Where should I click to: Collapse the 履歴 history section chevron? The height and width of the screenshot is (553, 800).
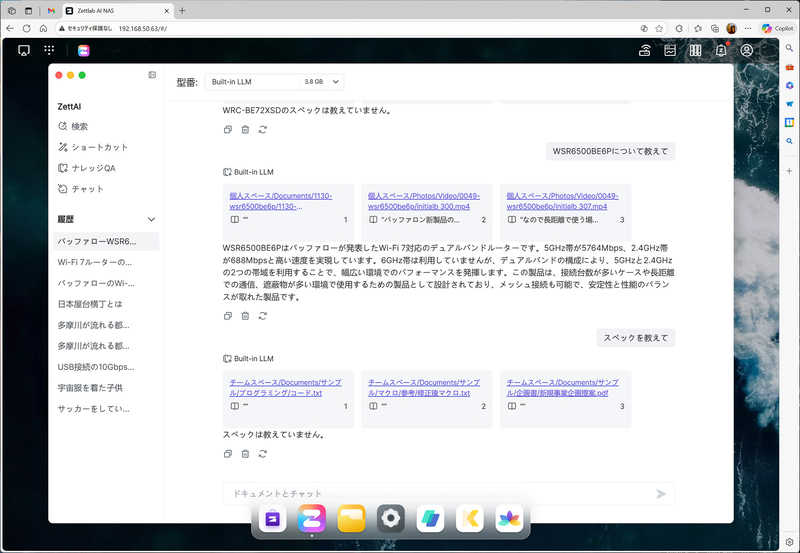(x=151, y=219)
